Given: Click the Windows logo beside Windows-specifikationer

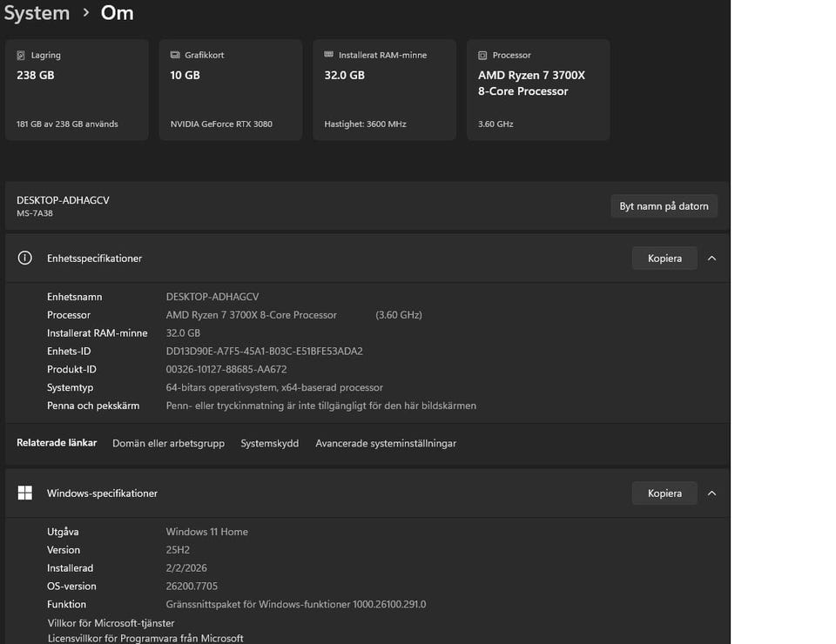Looking at the screenshot, I should [25, 493].
